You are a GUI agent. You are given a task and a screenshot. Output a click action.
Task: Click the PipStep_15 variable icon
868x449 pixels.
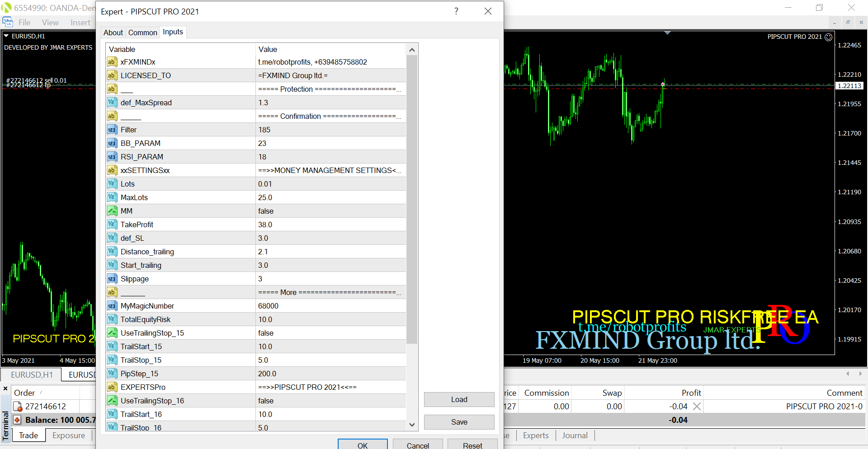point(112,374)
